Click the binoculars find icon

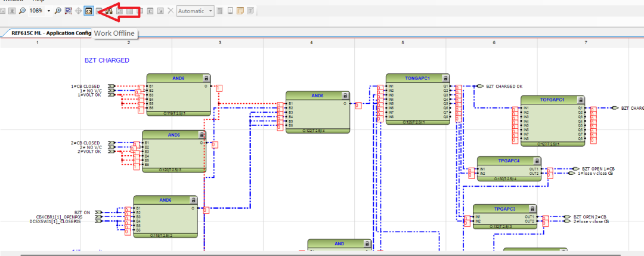tap(109, 11)
